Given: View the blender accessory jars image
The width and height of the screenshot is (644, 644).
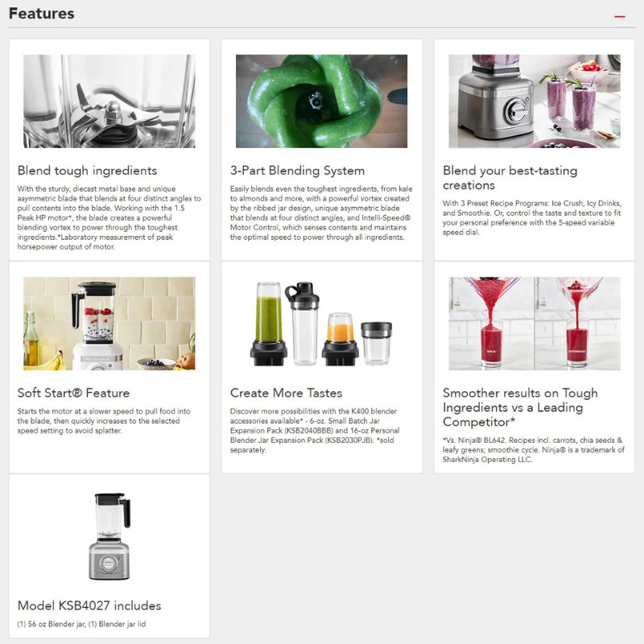Looking at the screenshot, I should (321, 324).
